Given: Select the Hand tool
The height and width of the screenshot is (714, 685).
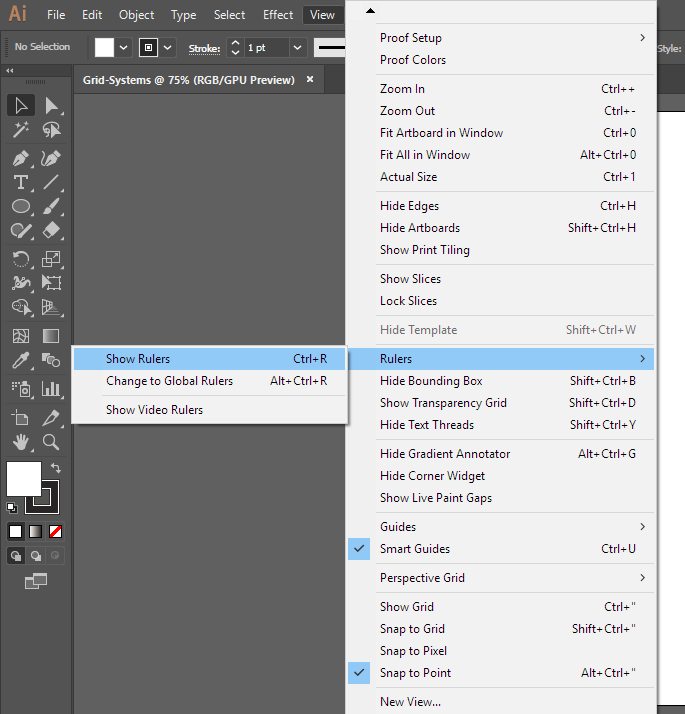Looking at the screenshot, I should tap(21, 441).
